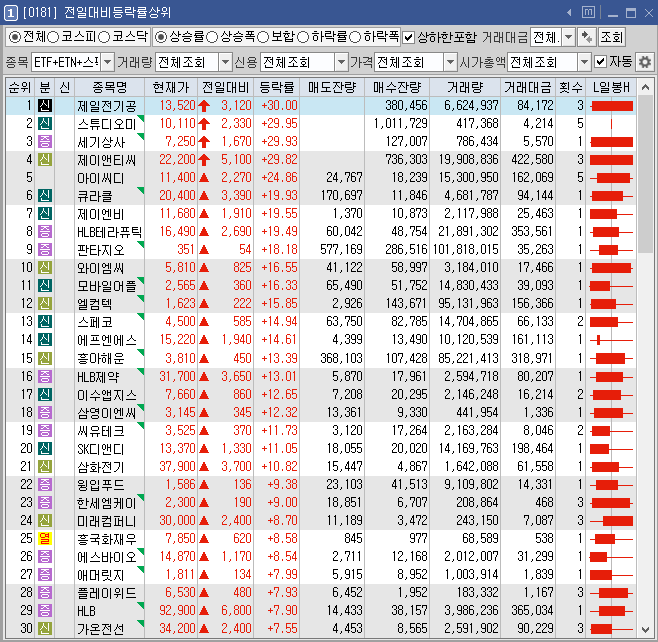Click the candlestick icon for 에프엔에스
The width and height of the screenshot is (658, 642).
tap(611, 340)
